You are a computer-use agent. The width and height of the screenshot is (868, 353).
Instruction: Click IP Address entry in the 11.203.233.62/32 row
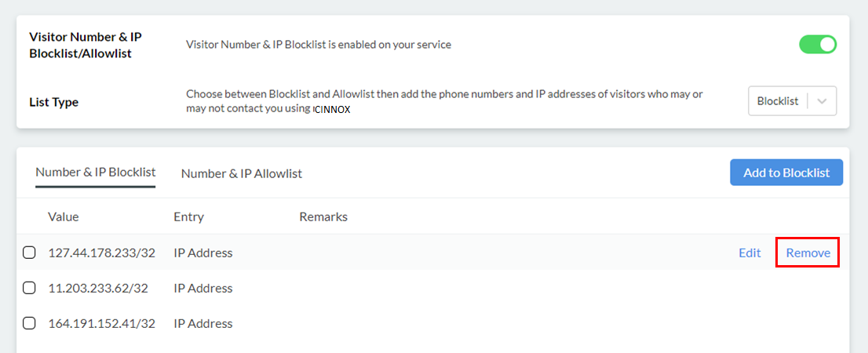pos(203,288)
